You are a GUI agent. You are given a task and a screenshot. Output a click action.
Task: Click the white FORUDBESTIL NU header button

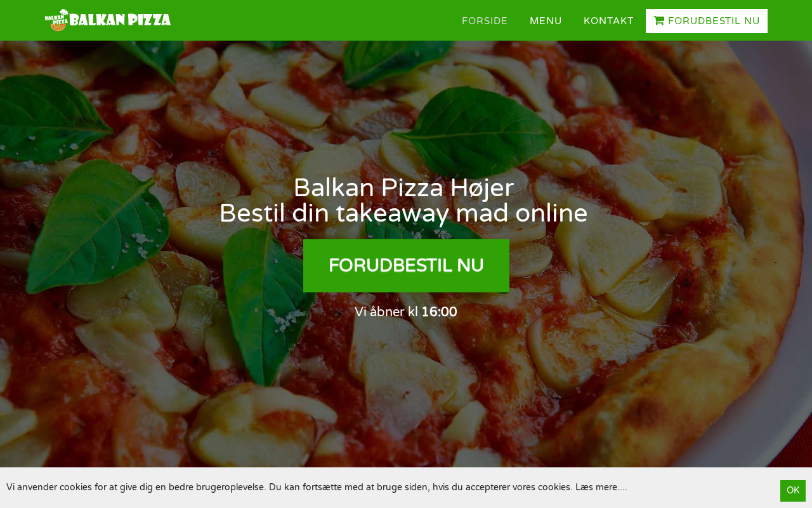coord(707,21)
